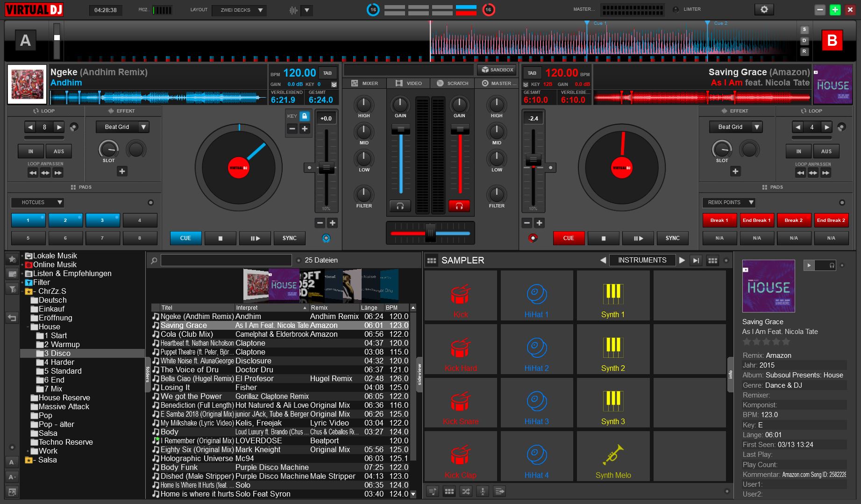The width and height of the screenshot is (861, 504).
Task: Click the right deck red CUE button
Action: pos(569,238)
